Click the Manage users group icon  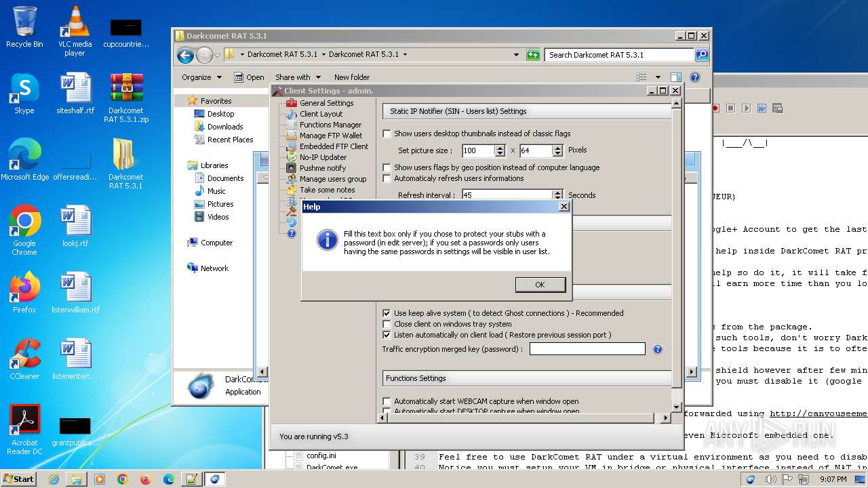click(x=291, y=179)
